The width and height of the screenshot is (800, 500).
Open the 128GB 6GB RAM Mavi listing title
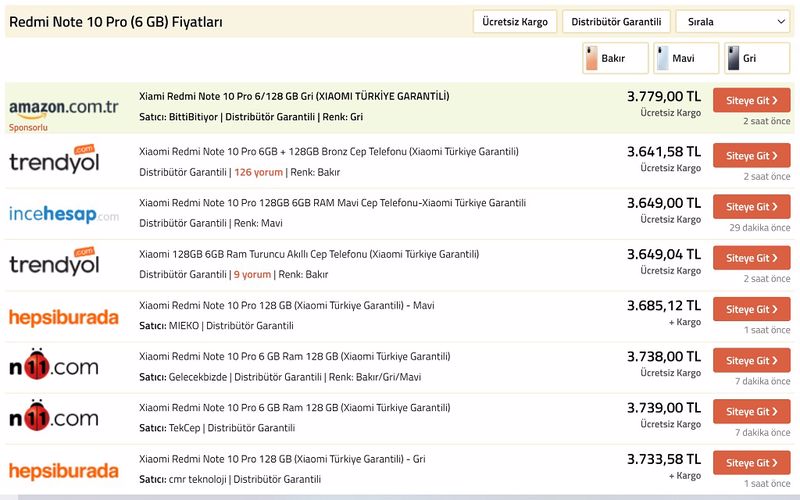[x=332, y=203]
